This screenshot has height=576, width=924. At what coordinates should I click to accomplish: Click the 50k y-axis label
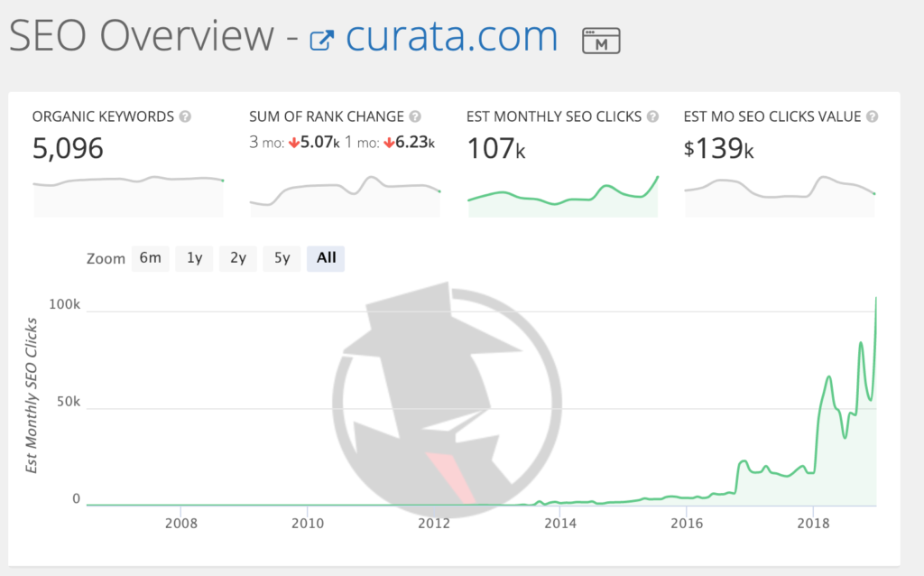pyautogui.click(x=69, y=402)
